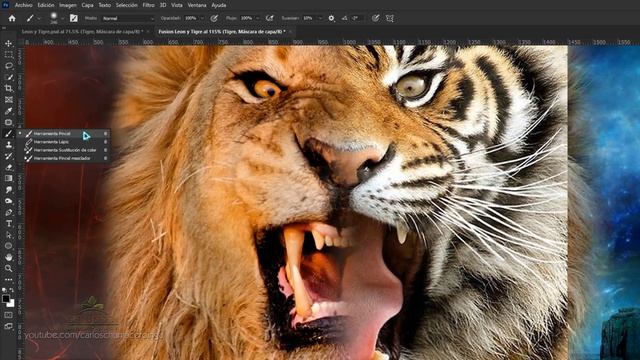Open the Imagen menu
640x360 pixels.
[x=68, y=5]
